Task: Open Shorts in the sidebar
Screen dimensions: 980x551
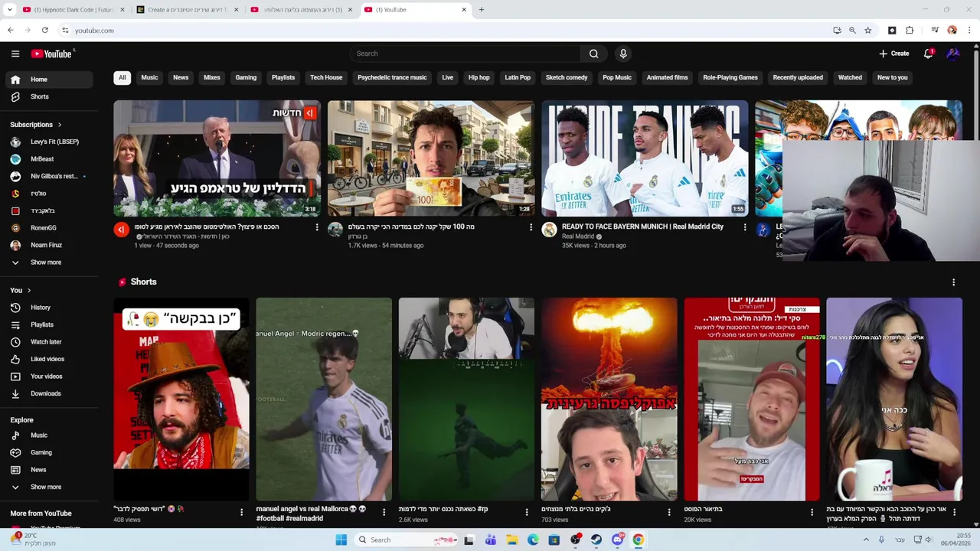Action: pos(49,96)
